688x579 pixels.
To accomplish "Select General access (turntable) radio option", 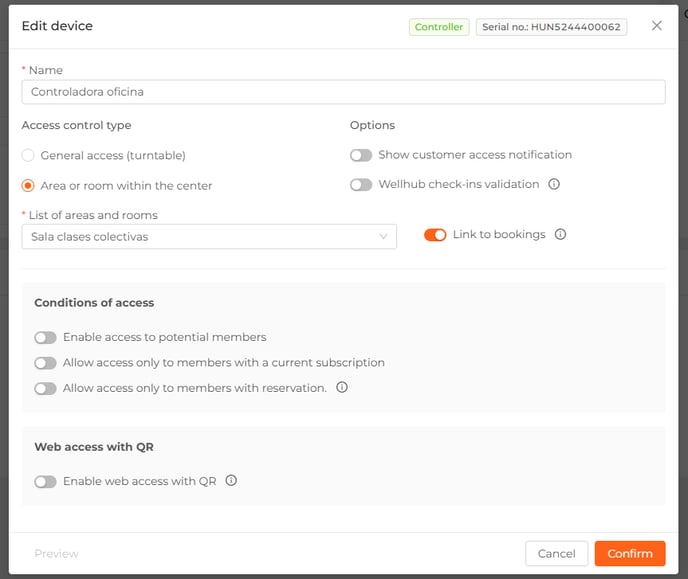I will click(28, 155).
